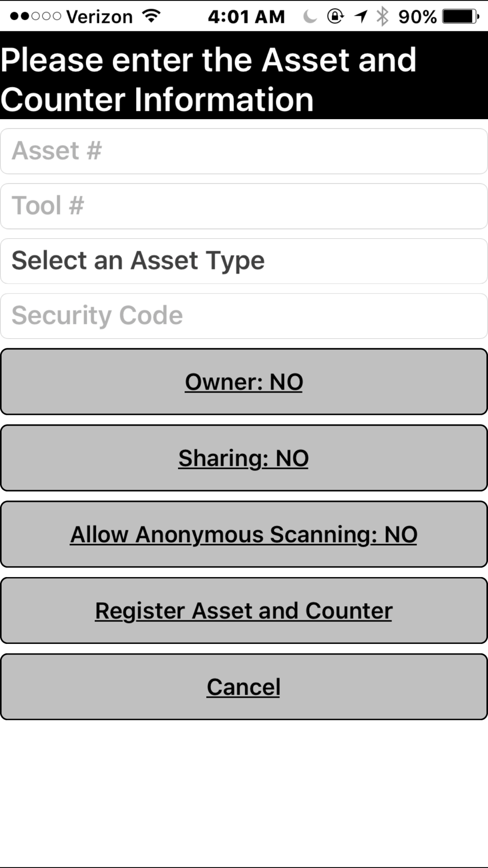Tap the Verizon carrier label
This screenshot has height=868, width=488.
(x=100, y=17)
